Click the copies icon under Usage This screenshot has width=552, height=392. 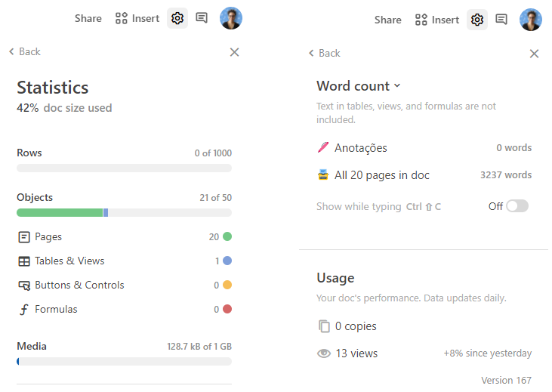[x=324, y=326]
